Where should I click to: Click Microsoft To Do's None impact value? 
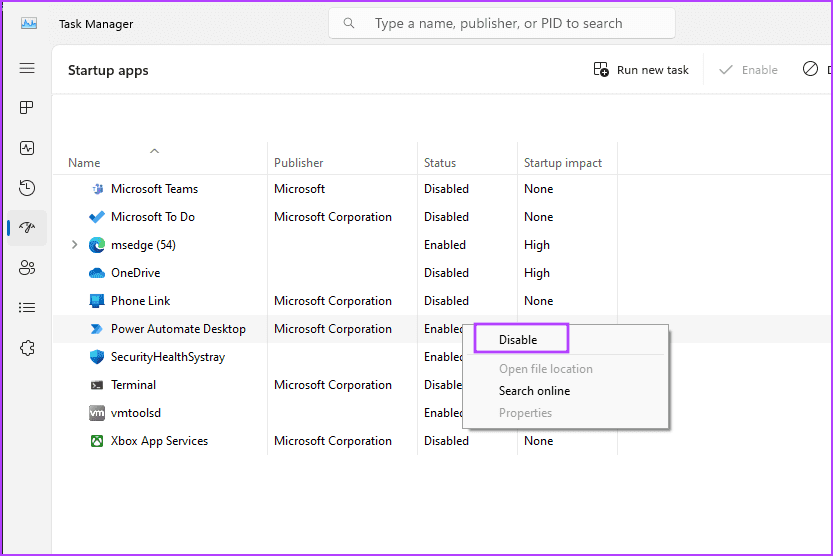tap(539, 217)
